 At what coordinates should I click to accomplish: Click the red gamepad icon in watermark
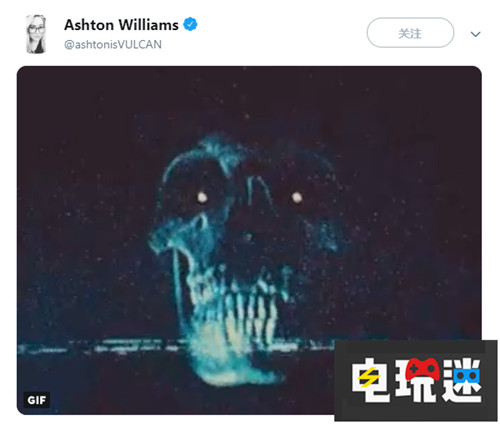[x=422, y=369]
